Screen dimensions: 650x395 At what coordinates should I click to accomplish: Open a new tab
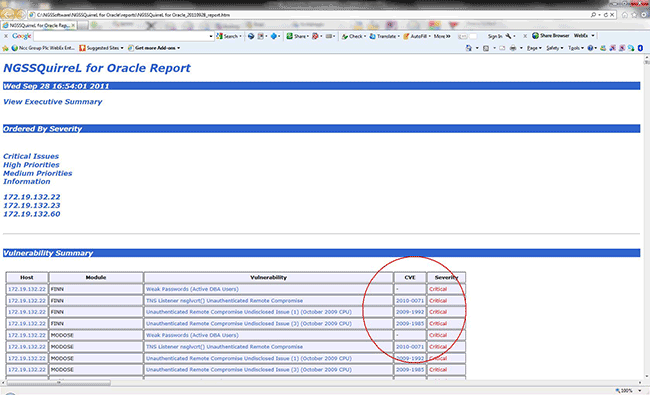pos(83,25)
